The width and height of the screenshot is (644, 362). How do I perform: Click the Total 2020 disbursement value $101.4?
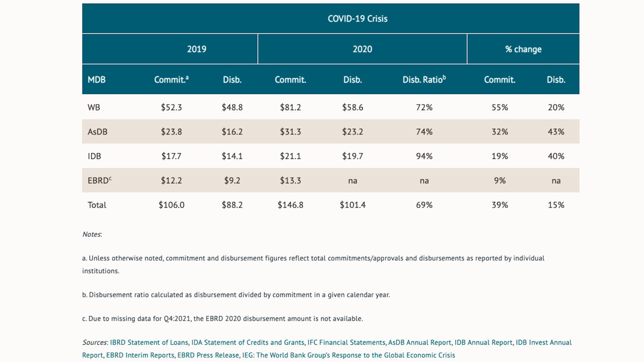pos(353,205)
